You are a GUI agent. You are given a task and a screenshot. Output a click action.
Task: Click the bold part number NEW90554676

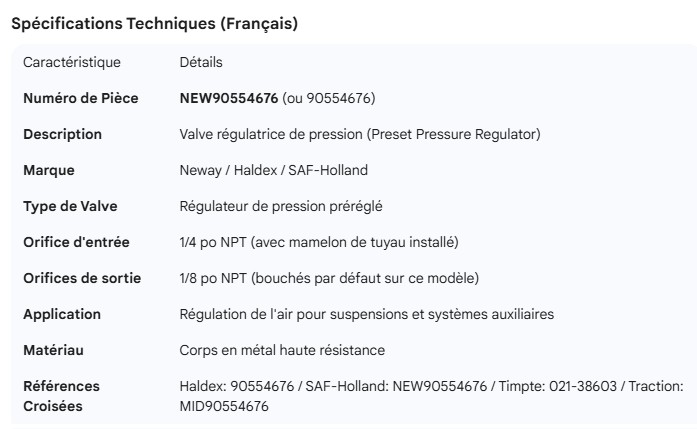228,98
